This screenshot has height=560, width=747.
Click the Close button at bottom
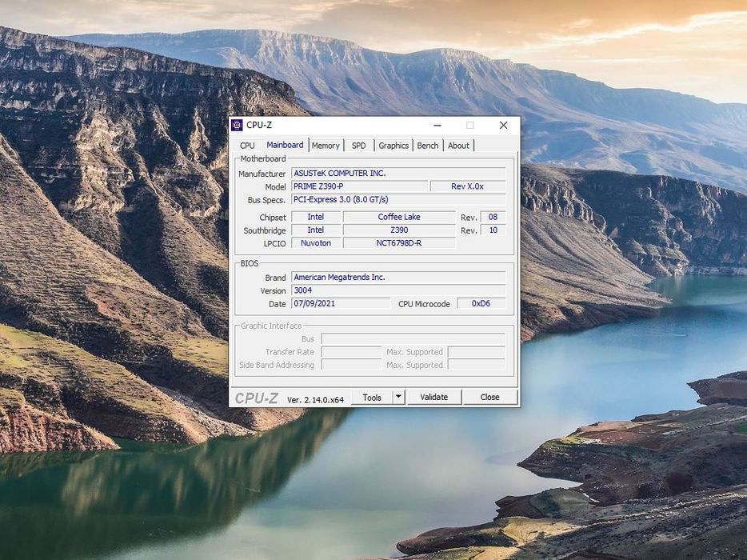[489, 397]
